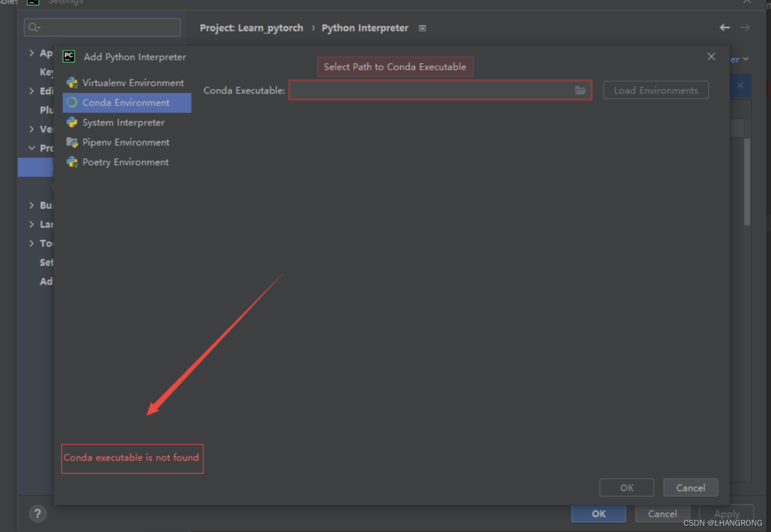Expand the Edi settings tree node

pyautogui.click(x=32, y=91)
